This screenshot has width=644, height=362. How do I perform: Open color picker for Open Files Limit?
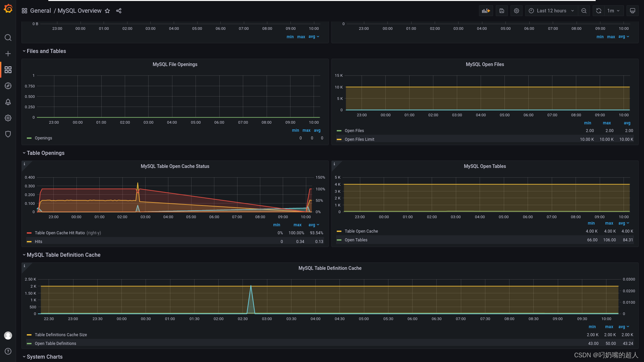click(339, 139)
